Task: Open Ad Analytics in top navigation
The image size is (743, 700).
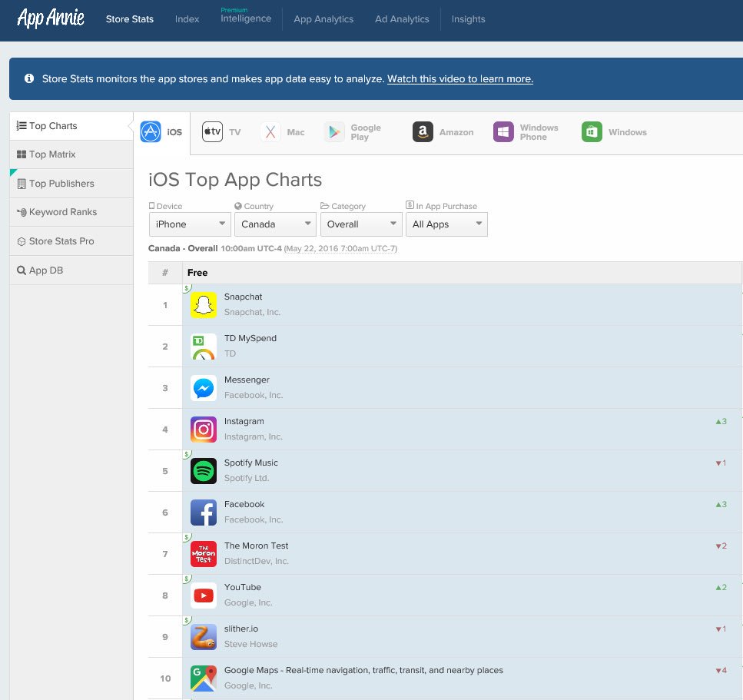Action: (x=402, y=19)
